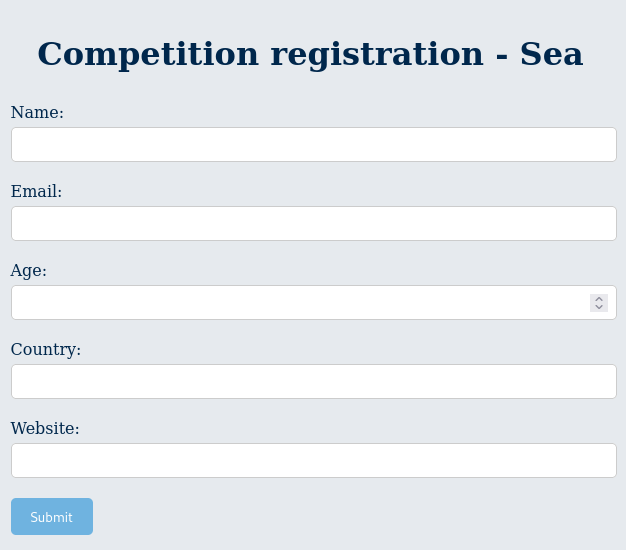626x550 pixels.
Task: Click the gray Age stepper arrow box
Action: pyautogui.click(x=599, y=303)
